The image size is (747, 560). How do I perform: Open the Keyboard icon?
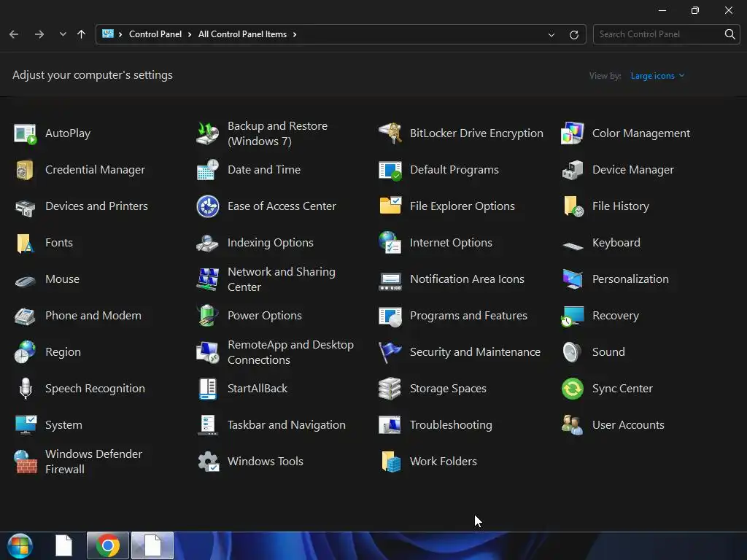coord(573,245)
